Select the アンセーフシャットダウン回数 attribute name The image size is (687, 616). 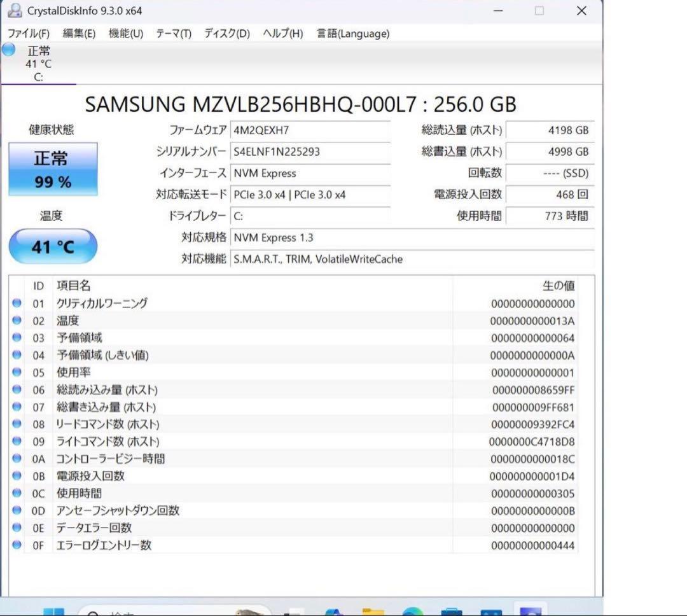[x=118, y=511]
